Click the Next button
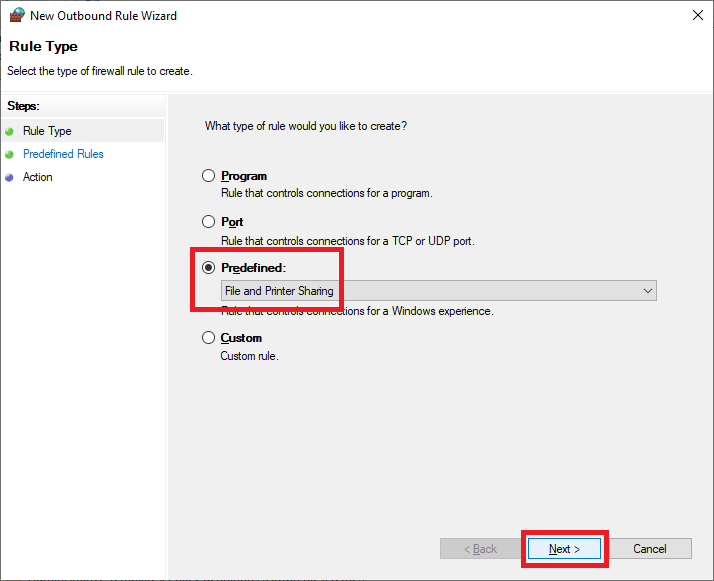Image resolution: width=714 pixels, height=581 pixels. 565,549
